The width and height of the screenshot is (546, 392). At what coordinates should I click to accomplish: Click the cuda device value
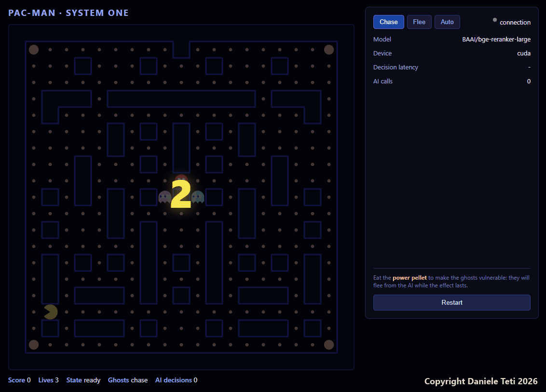point(524,53)
